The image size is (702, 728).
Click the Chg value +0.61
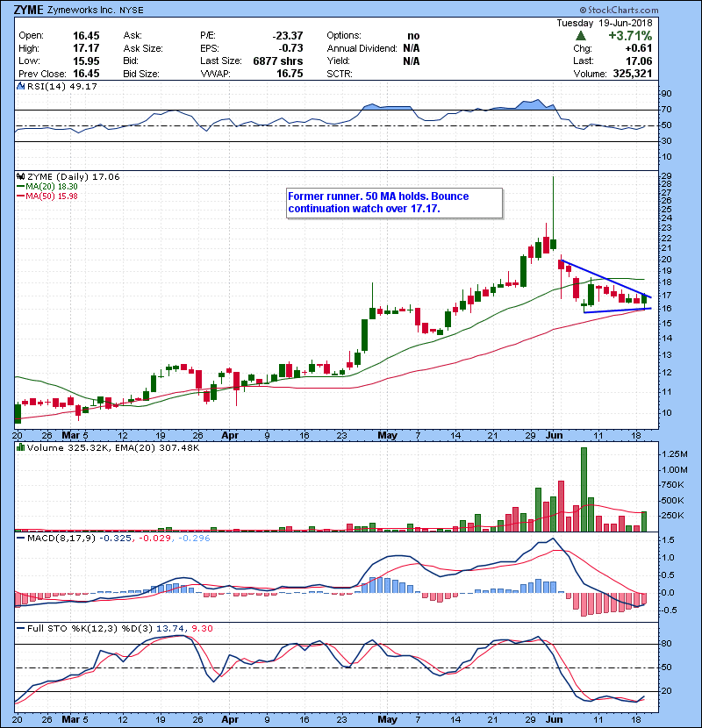[x=638, y=48]
